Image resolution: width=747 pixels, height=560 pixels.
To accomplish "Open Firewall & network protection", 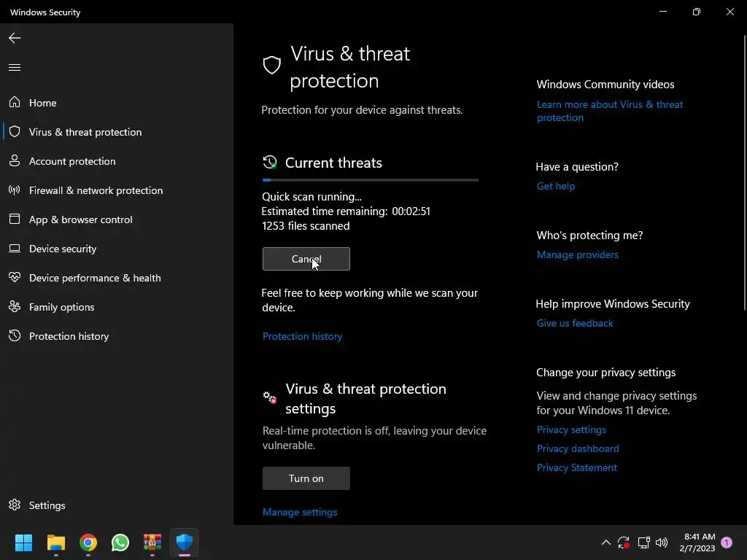I will tap(117, 190).
